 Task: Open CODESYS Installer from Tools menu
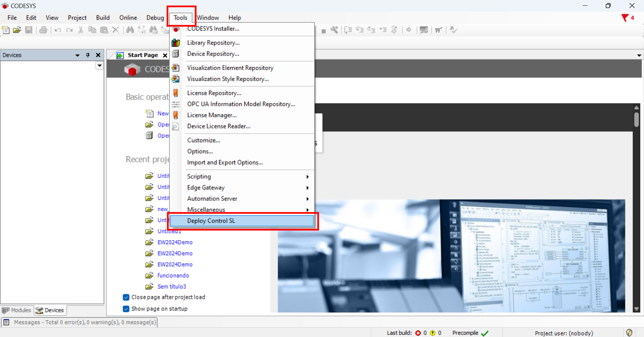click(242, 29)
